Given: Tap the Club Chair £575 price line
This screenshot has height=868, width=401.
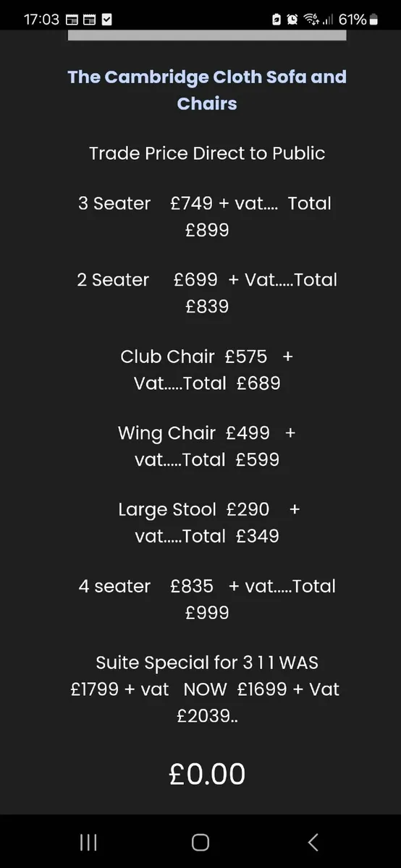Looking at the screenshot, I should coord(207,370).
